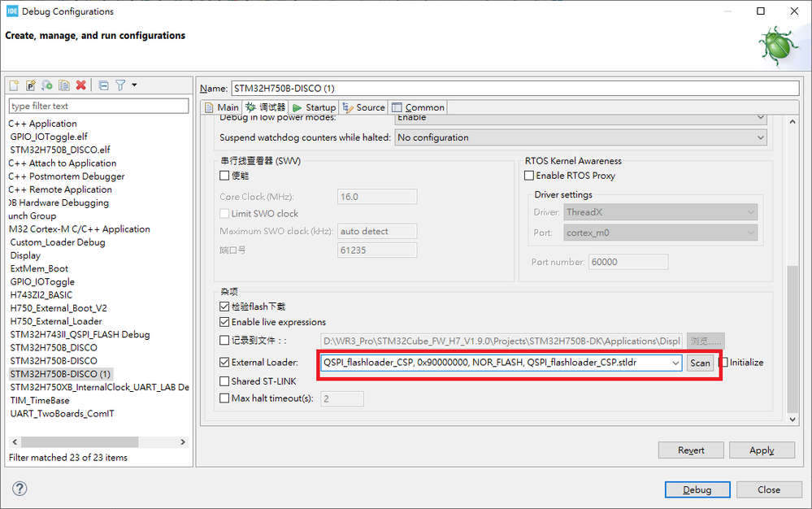Viewport: 812px width, 509px height.
Task: Click the Max halt timeout value field
Action: point(342,398)
